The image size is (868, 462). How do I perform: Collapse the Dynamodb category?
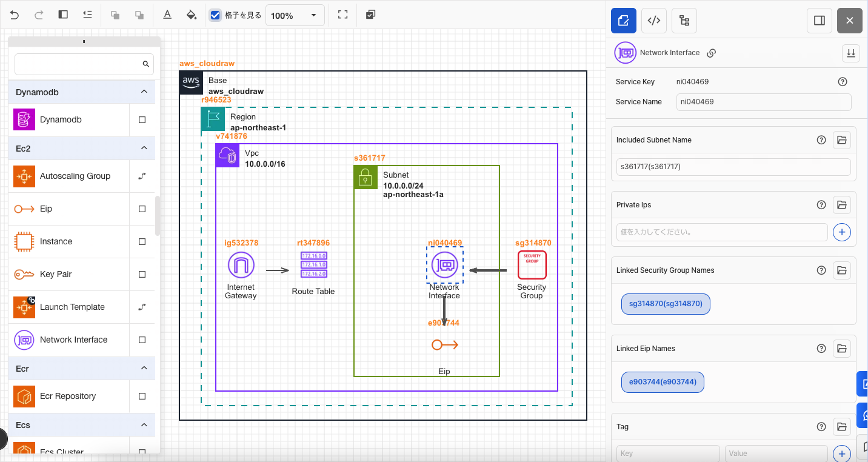click(x=144, y=92)
